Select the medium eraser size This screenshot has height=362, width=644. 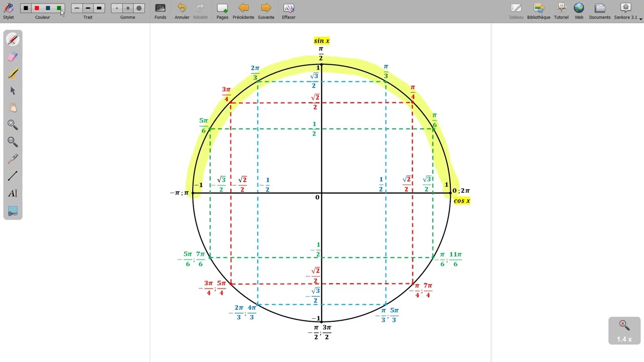(128, 8)
